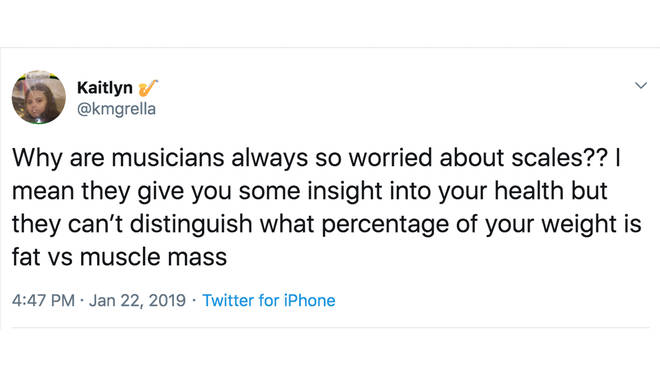Screen dimensions: 660x371
Task: Open the Twitter for iPhone source link
Action: 269,301
